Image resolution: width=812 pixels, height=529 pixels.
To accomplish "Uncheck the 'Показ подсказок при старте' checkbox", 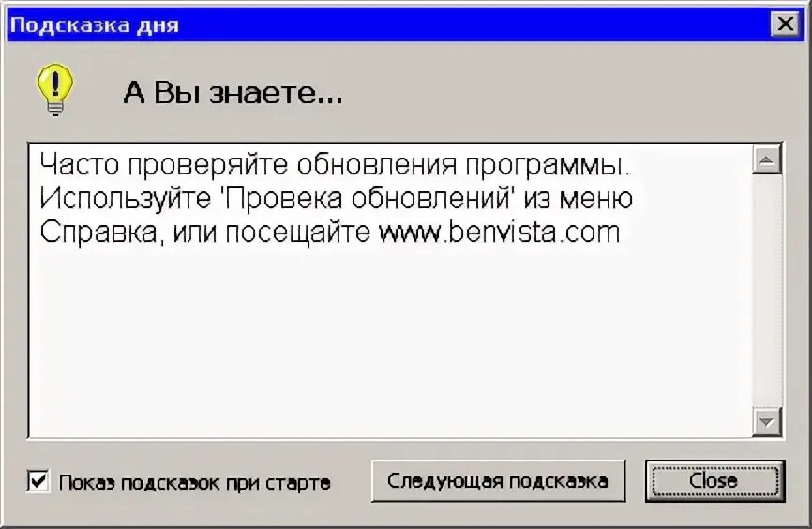I will click(38, 481).
